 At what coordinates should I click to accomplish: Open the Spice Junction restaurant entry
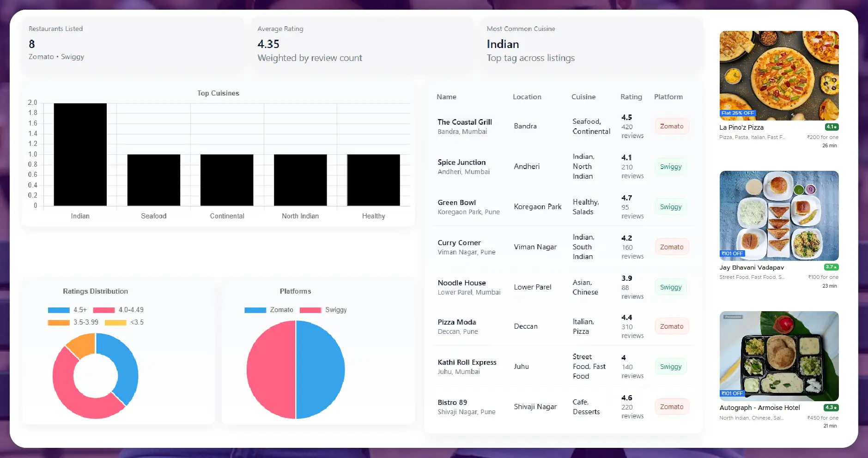(x=461, y=166)
